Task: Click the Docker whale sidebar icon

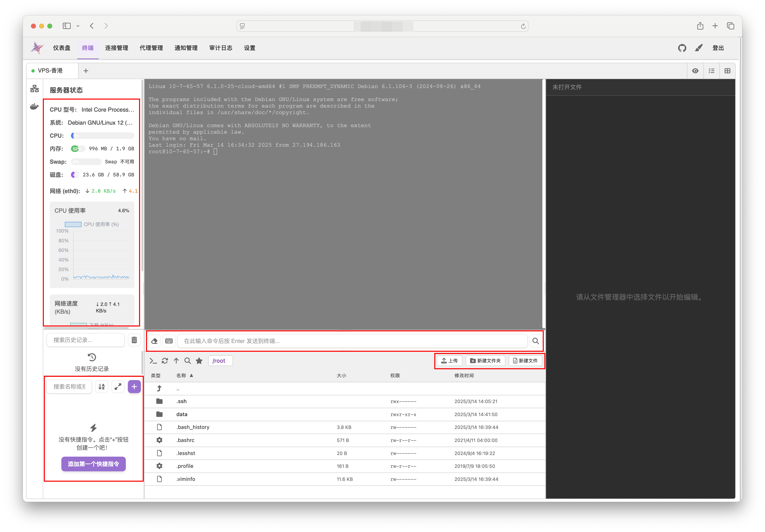Action: [34, 107]
